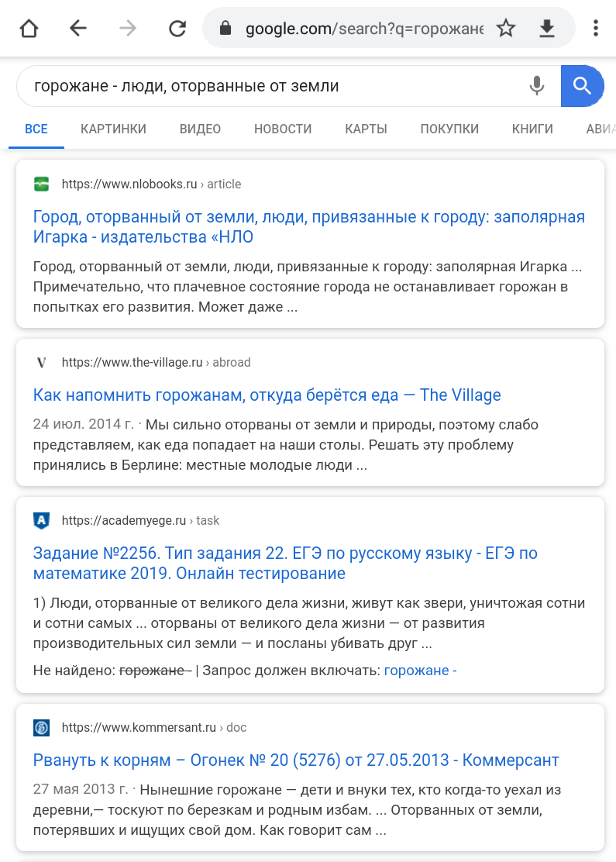Open the заполярная Игарка article result
This screenshot has width=616, height=862.
point(308,226)
